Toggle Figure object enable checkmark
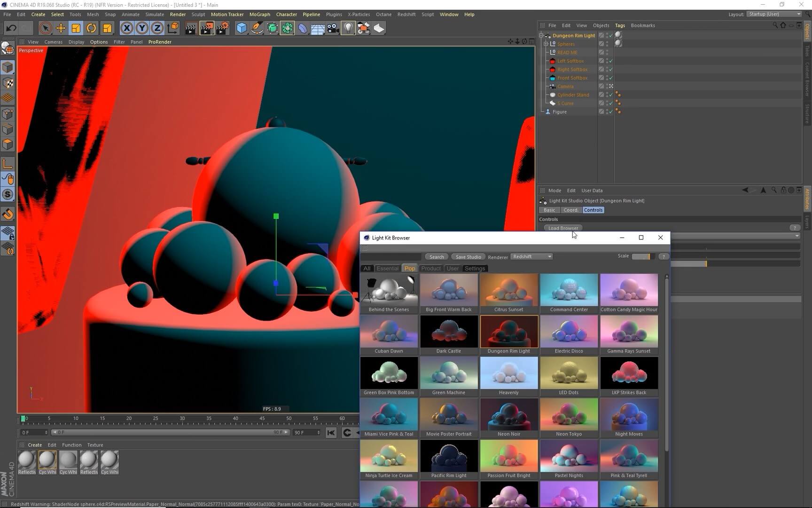Screen dimensions: 812x508 pyautogui.click(x=611, y=112)
